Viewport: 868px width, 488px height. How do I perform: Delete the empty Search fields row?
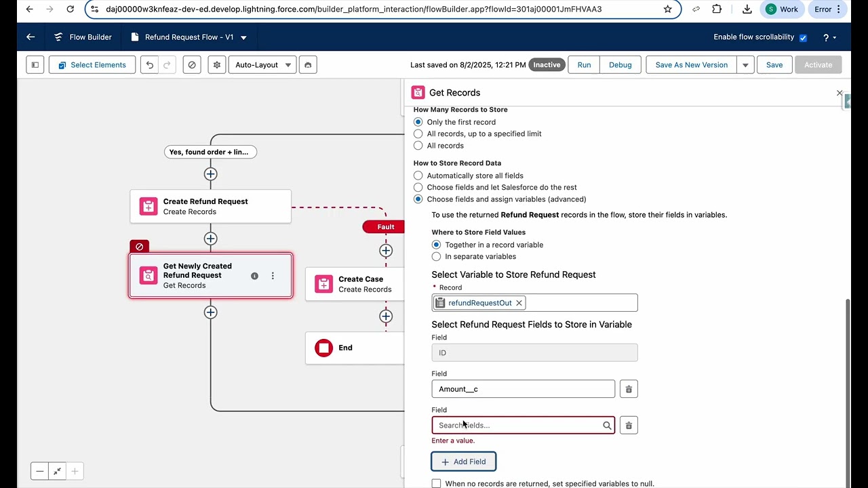click(x=629, y=426)
